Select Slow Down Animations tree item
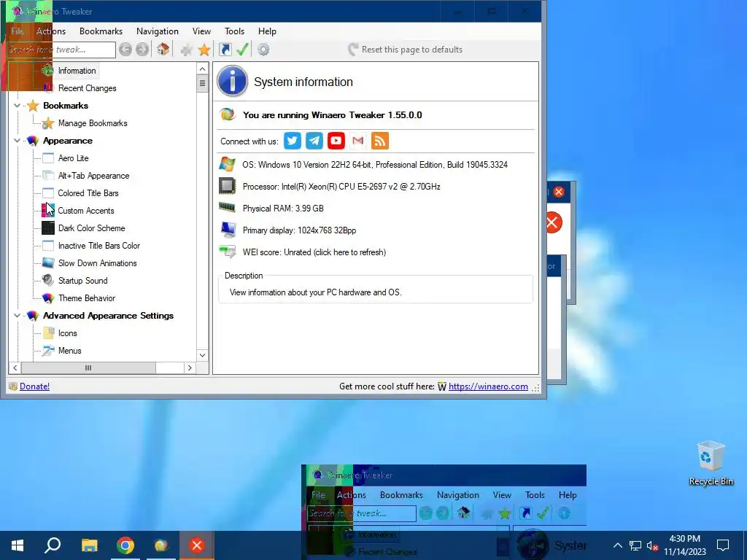This screenshot has width=747, height=560. click(97, 263)
